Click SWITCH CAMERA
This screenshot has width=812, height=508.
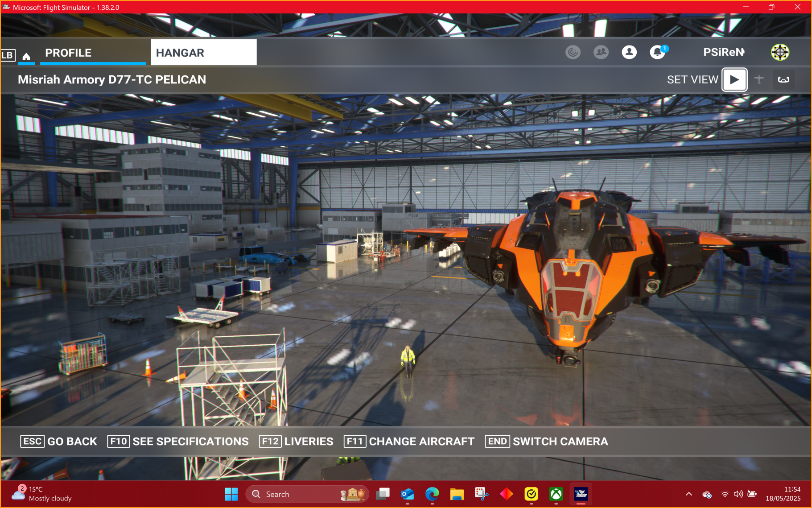coord(546,442)
